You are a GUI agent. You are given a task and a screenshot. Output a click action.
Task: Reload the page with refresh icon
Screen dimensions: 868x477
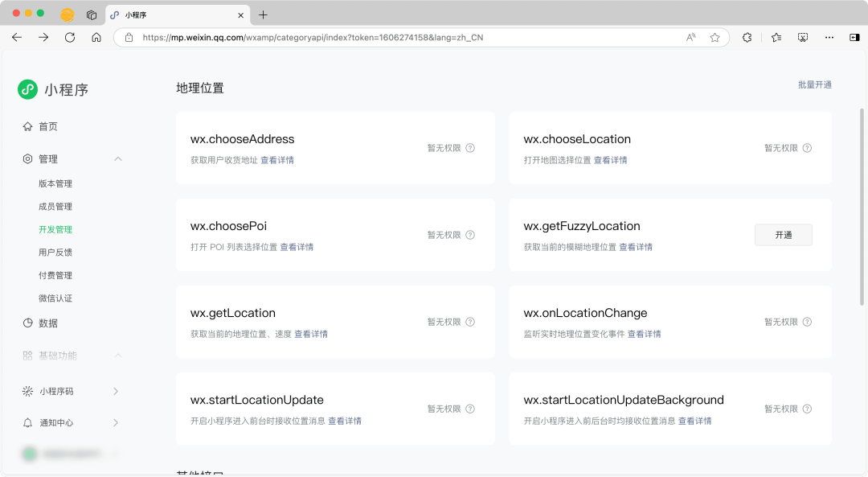pyautogui.click(x=70, y=37)
